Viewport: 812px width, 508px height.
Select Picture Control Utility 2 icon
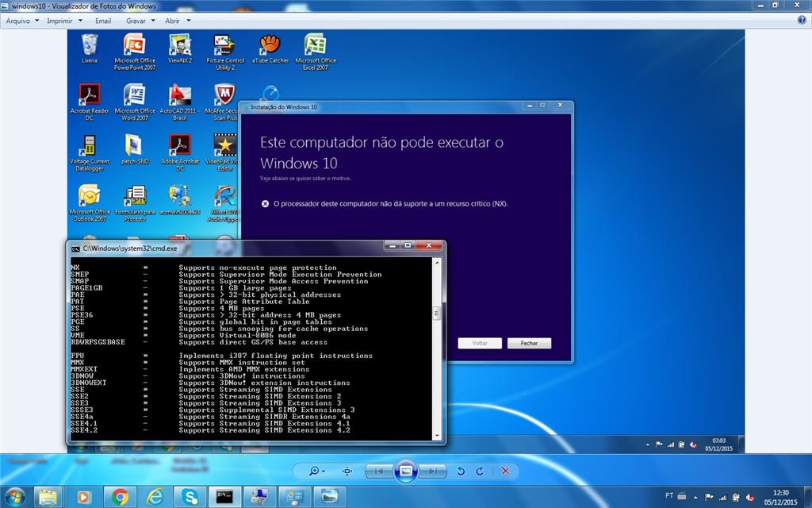224,52
